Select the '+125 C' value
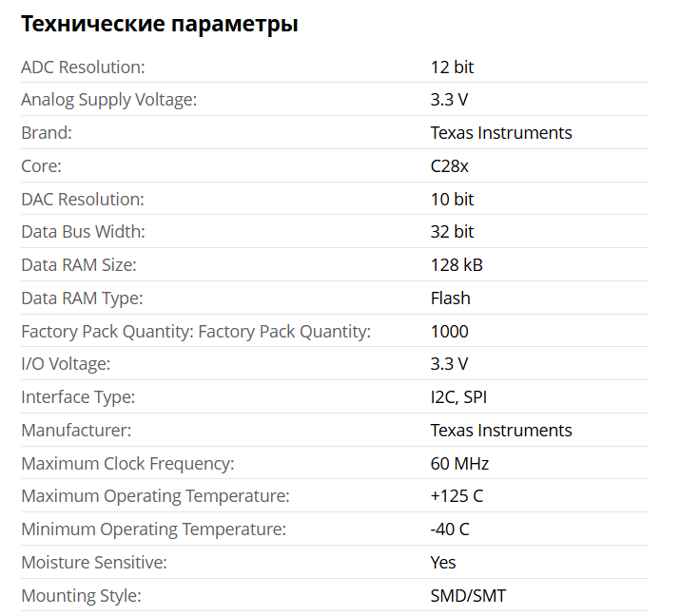Image resolution: width=700 pixels, height=616 pixels. pyautogui.click(x=457, y=496)
